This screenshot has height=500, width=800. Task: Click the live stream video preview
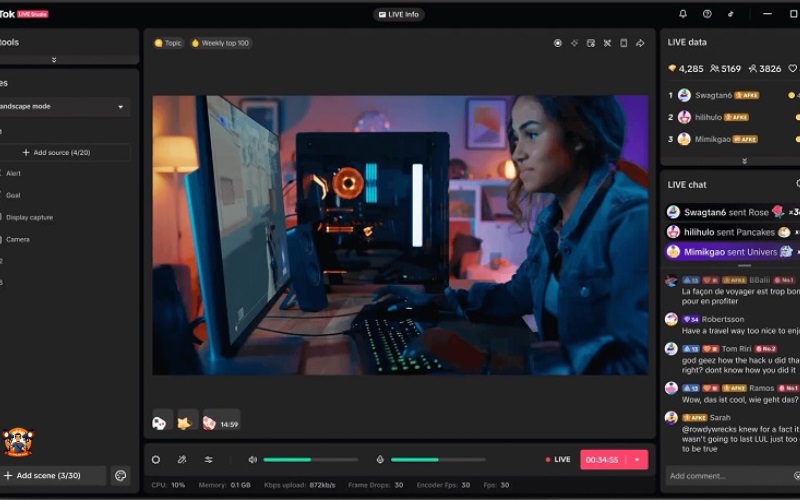click(x=401, y=235)
